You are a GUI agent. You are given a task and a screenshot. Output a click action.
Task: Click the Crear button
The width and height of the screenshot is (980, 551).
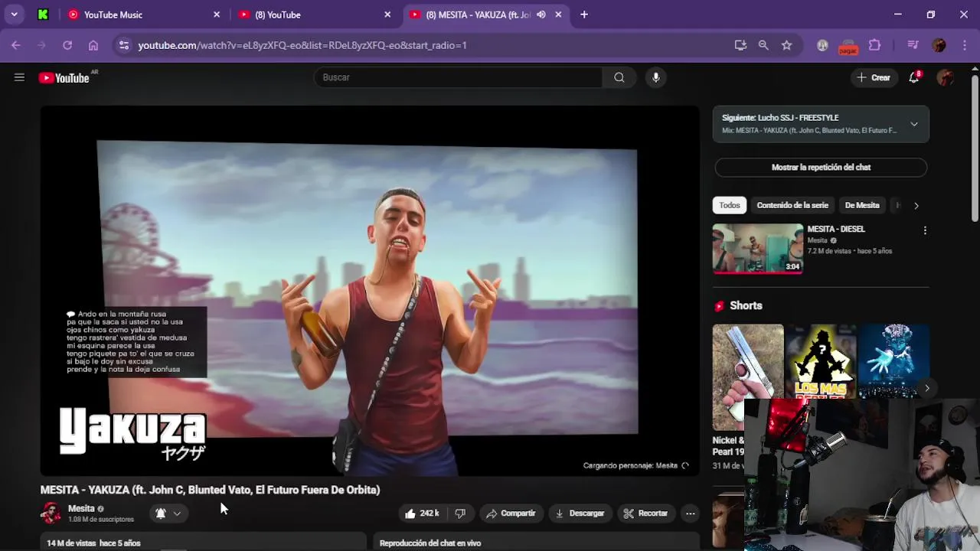tap(874, 77)
